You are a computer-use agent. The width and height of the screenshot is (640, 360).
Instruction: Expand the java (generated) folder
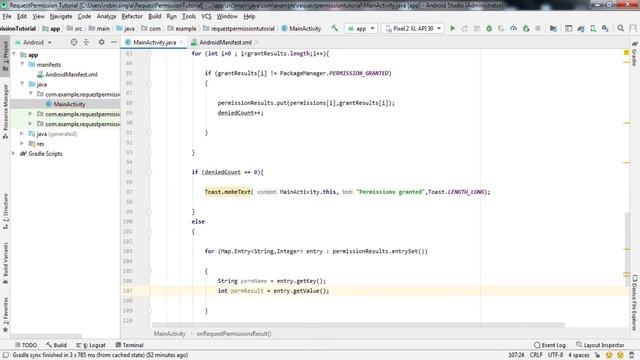[22, 133]
